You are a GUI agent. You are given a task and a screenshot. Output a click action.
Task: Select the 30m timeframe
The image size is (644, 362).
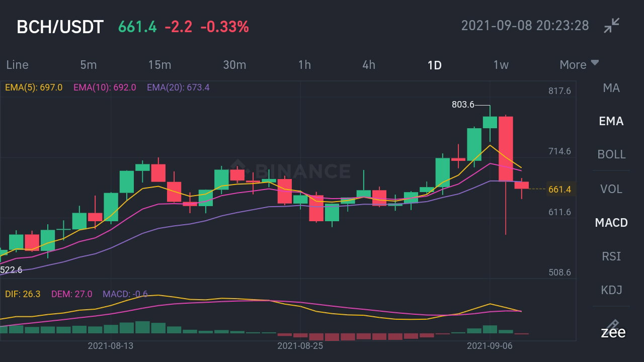(234, 64)
